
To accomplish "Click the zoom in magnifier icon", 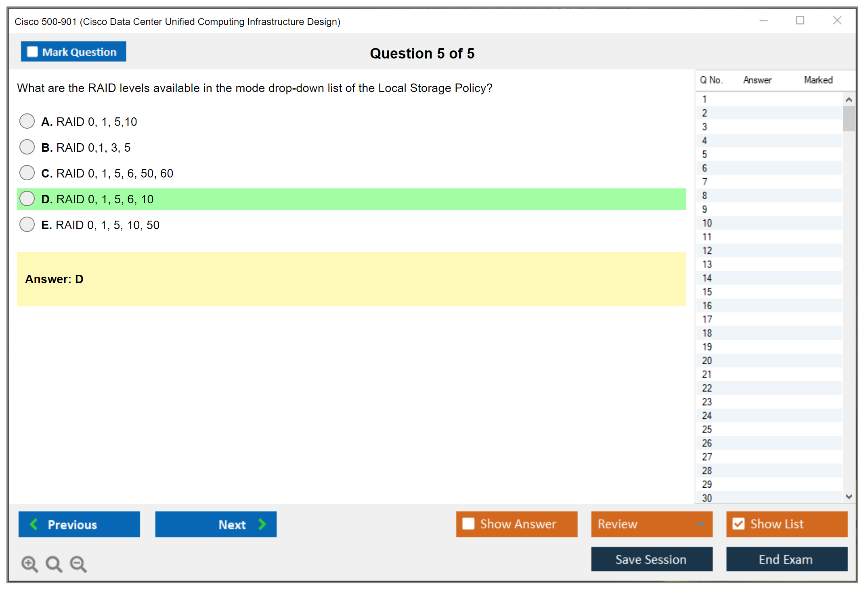I will pos(29,564).
